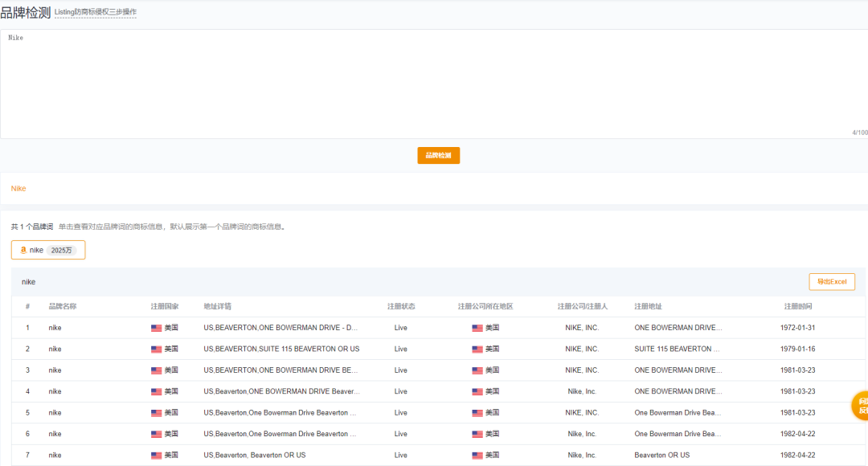The width and height of the screenshot is (868, 466).
Task: Click NIKE, INC. registrant in row 1
Action: pyautogui.click(x=582, y=328)
